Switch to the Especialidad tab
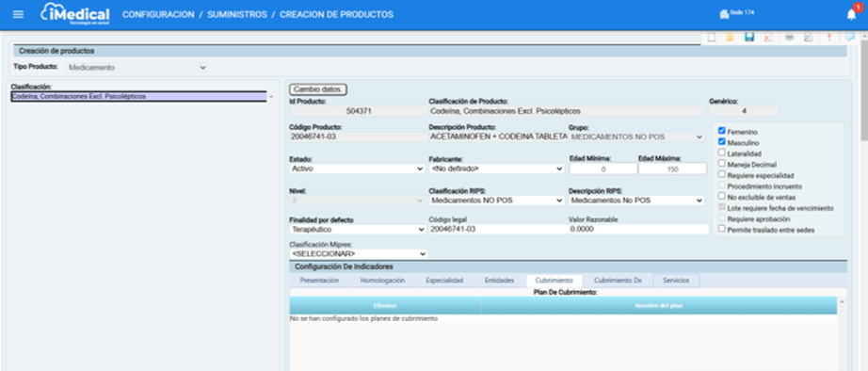The image size is (868, 371). [x=444, y=281]
